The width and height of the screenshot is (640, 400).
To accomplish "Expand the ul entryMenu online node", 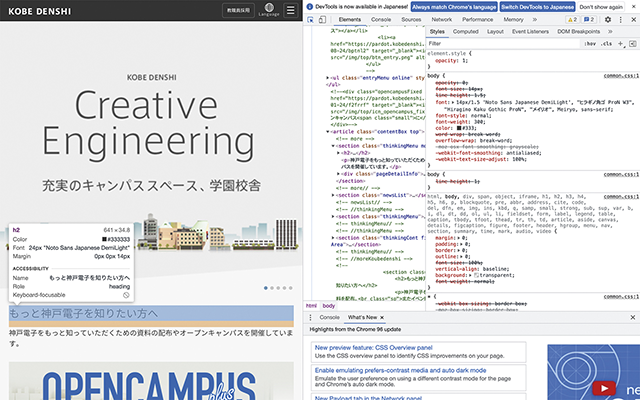I will click(x=328, y=78).
